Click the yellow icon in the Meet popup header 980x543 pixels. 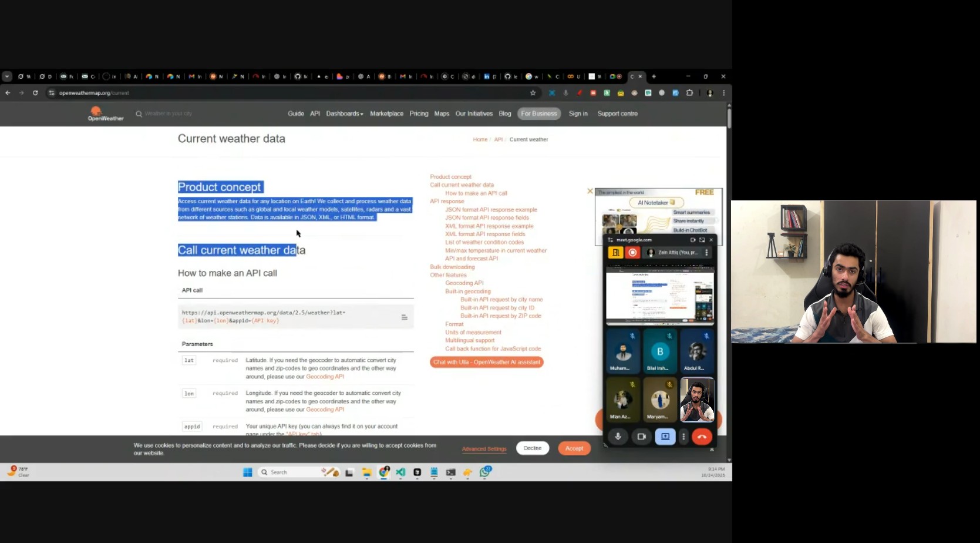pos(615,253)
